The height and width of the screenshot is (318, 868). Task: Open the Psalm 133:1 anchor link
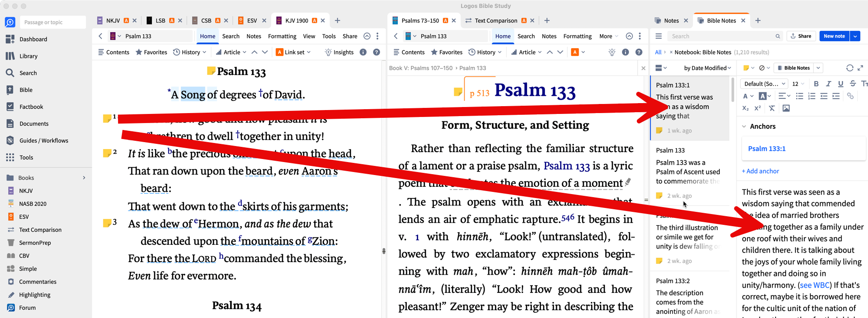click(766, 149)
